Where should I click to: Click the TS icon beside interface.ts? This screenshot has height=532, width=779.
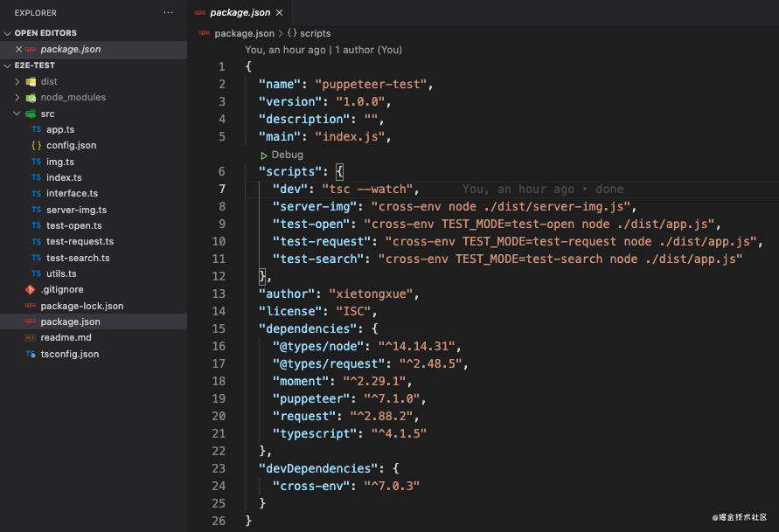click(x=36, y=194)
